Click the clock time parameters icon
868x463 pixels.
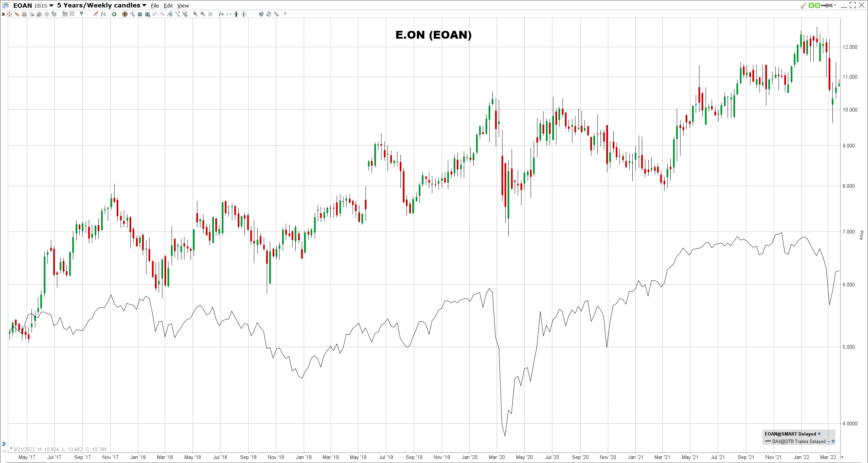39,14
